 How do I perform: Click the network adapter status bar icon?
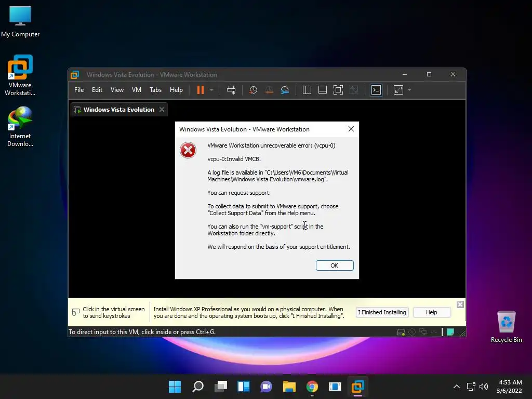[423, 332]
